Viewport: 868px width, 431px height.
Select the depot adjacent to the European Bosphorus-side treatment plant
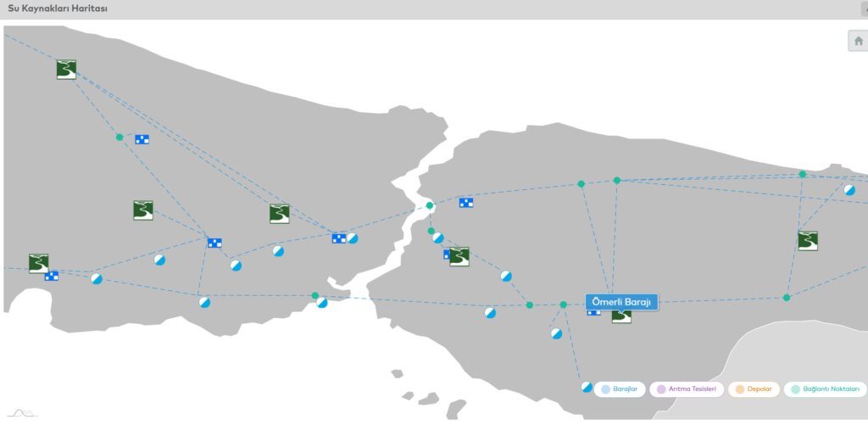tap(352, 238)
